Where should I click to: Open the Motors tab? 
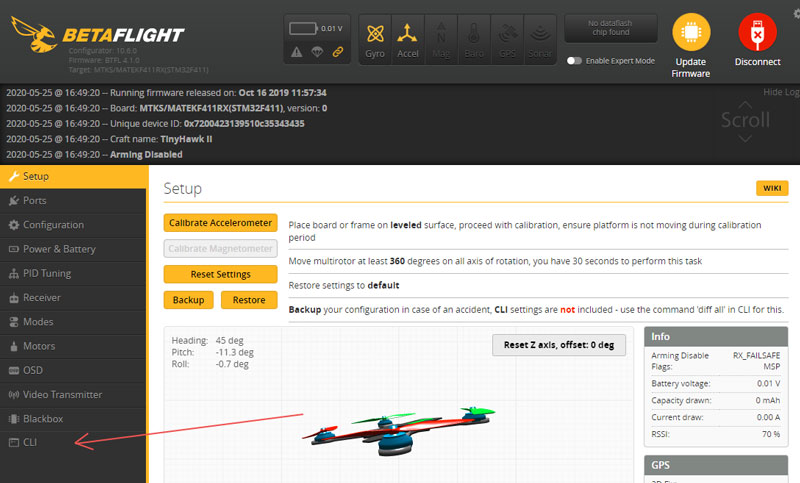pyautogui.click(x=73, y=346)
